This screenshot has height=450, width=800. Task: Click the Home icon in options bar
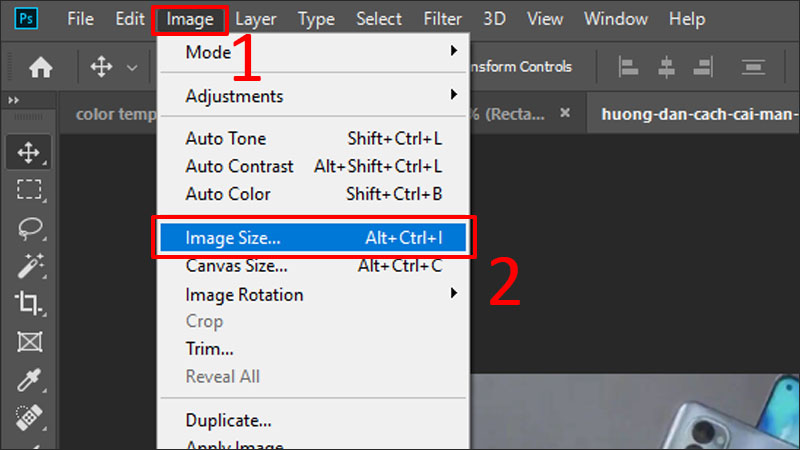click(41, 67)
